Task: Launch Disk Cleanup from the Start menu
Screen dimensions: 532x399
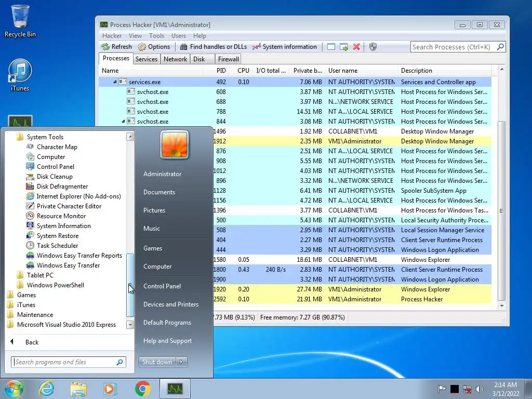Action: (x=55, y=177)
